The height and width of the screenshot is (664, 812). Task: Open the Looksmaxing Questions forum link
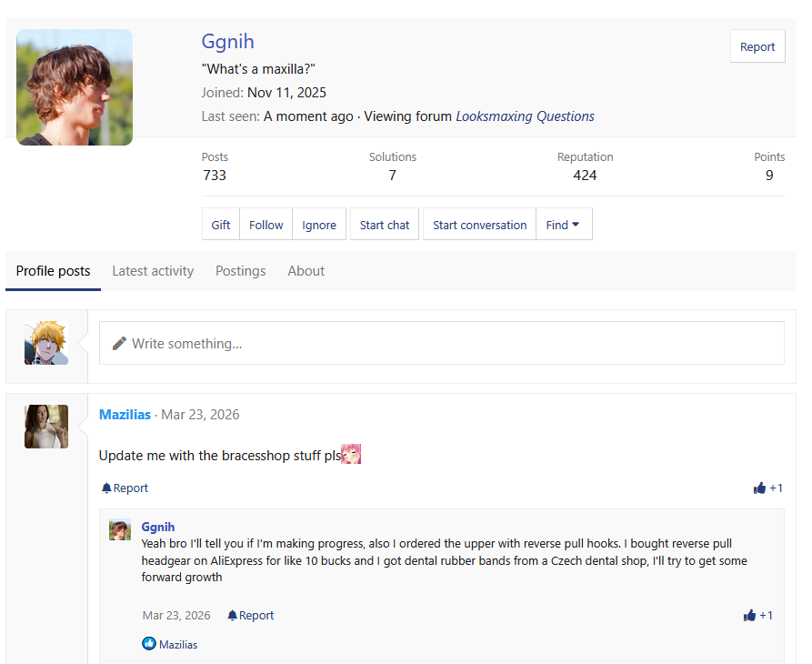525,116
